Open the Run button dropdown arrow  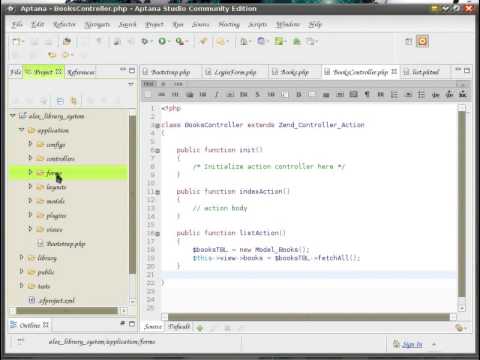169,41
